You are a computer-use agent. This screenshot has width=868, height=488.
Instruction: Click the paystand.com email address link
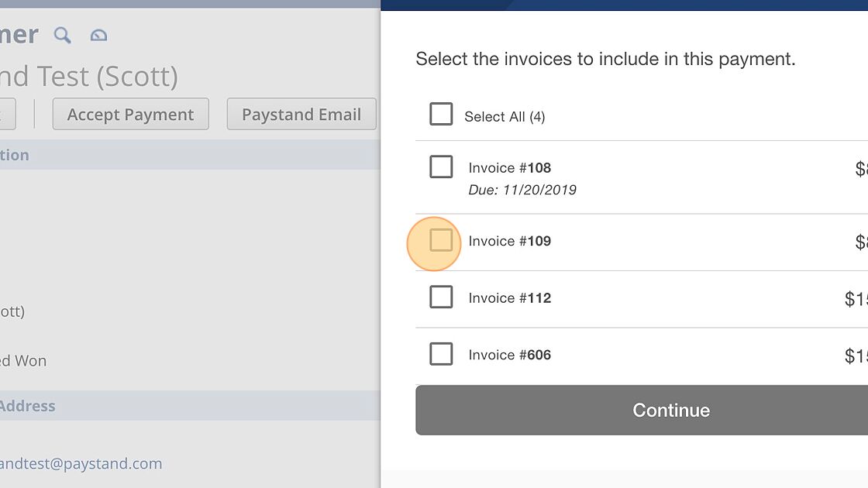(81, 463)
